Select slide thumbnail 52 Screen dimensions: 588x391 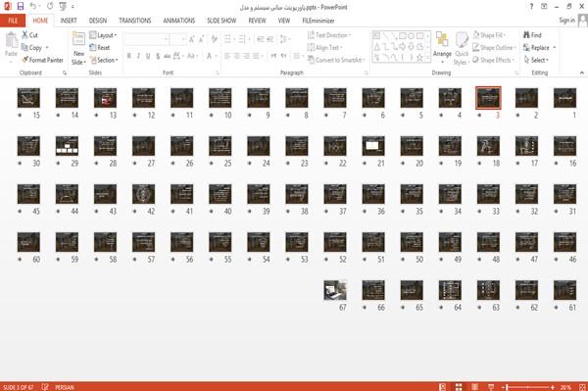pyautogui.click(x=335, y=242)
